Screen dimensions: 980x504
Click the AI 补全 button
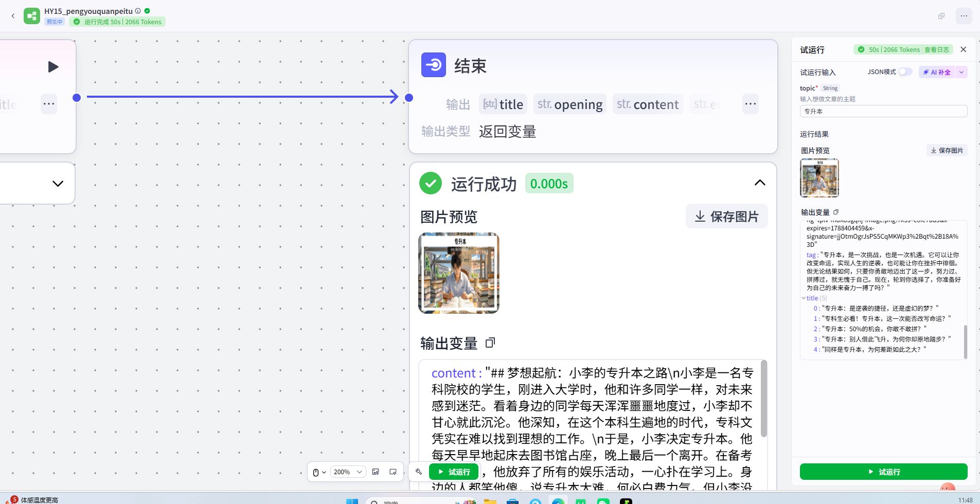point(937,72)
